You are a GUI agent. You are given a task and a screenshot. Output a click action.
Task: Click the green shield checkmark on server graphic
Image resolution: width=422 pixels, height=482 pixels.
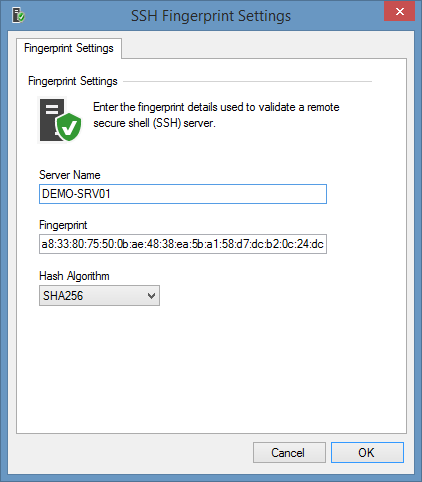68,127
